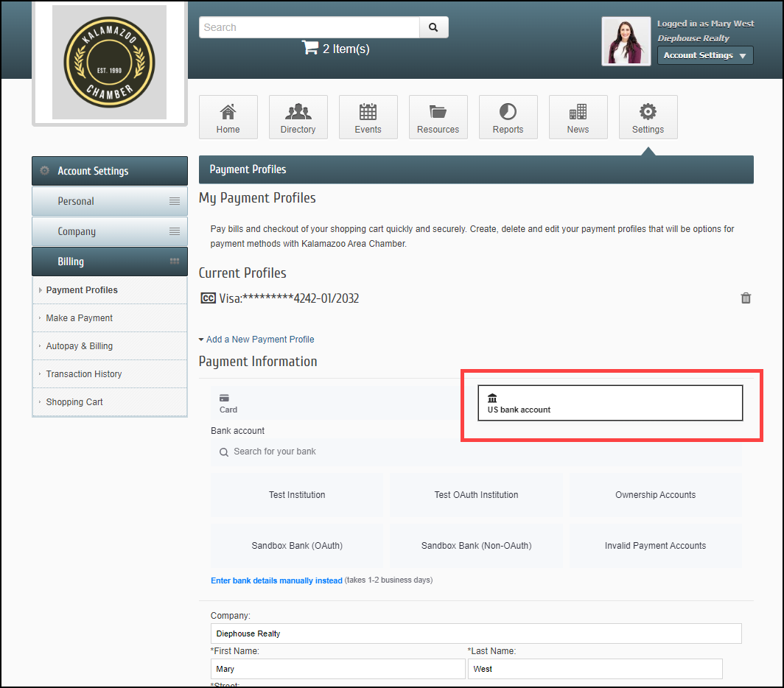Open Transaction History in sidebar
This screenshot has height=688, width=784.
84,374
